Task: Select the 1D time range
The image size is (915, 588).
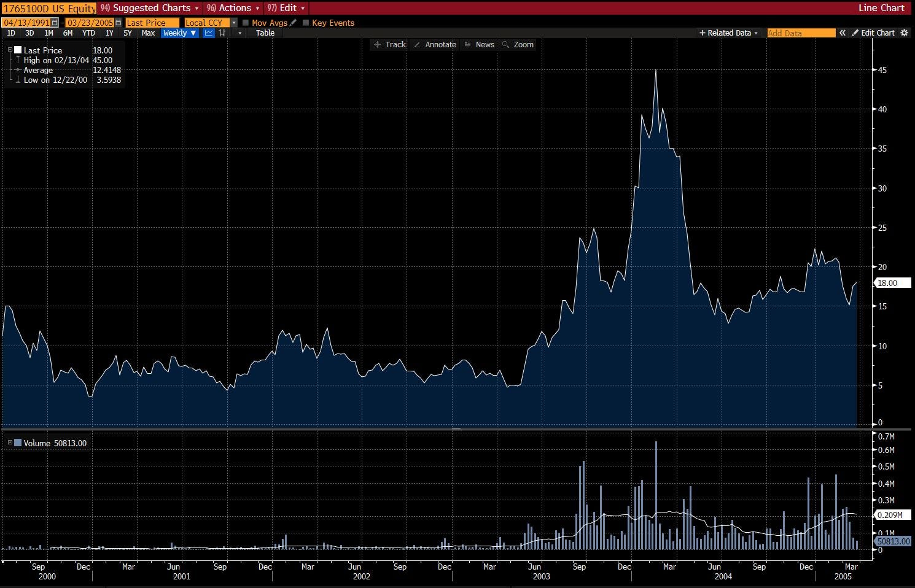Action: [x=11, y=33]
